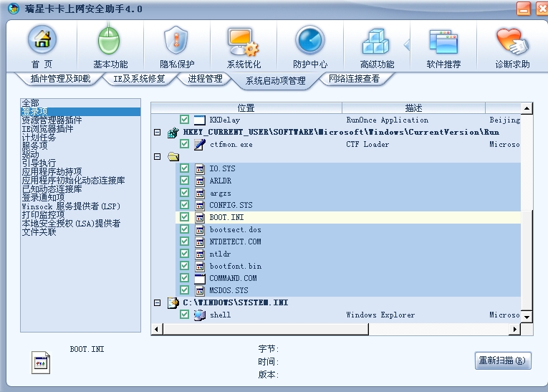The image size is (548, 392).
Task: Toggle the ntldr checkbox
Action: (x=184, y=253)
